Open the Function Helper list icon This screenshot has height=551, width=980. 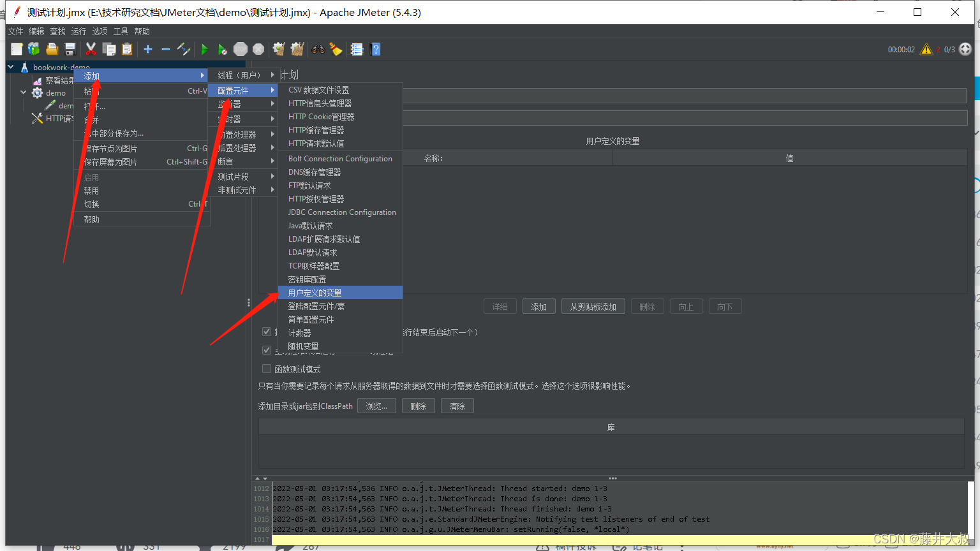tap(357, 49)
